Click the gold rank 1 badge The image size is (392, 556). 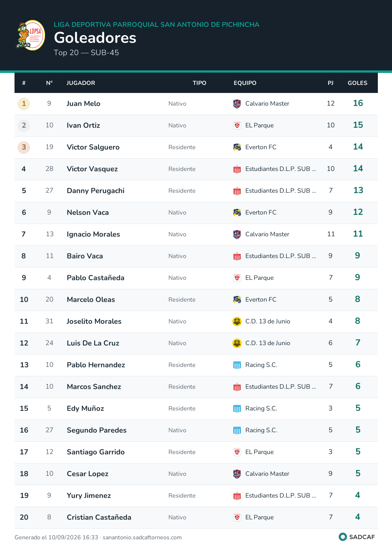tap(24, 104)
